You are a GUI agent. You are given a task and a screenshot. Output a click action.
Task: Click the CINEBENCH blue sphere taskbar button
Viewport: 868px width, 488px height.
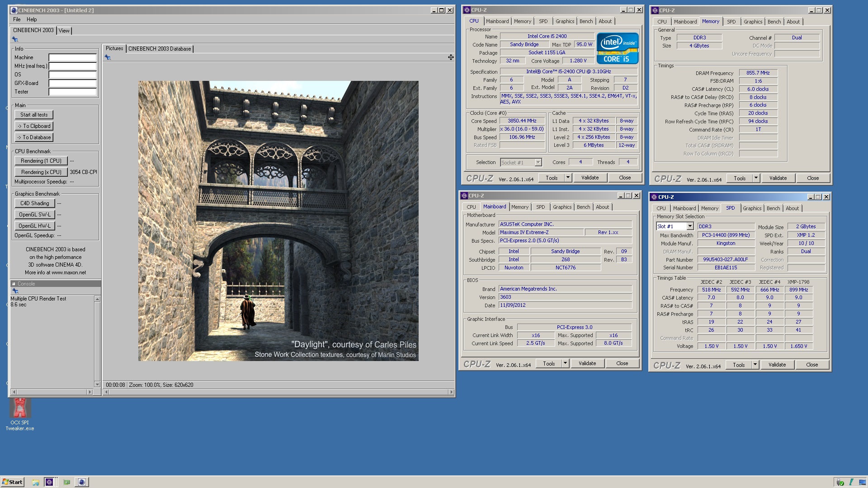click(82, 482)
